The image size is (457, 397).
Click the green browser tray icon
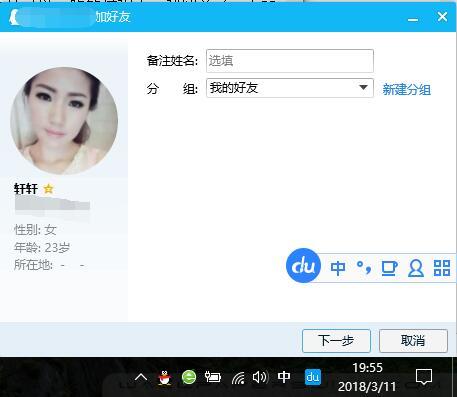click(x=189, y=378)
